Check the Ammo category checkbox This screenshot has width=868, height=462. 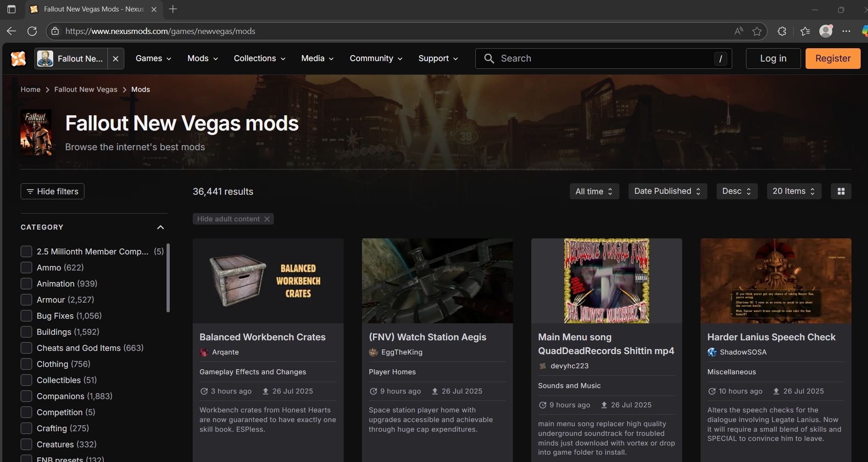click(x=26, y=268)
